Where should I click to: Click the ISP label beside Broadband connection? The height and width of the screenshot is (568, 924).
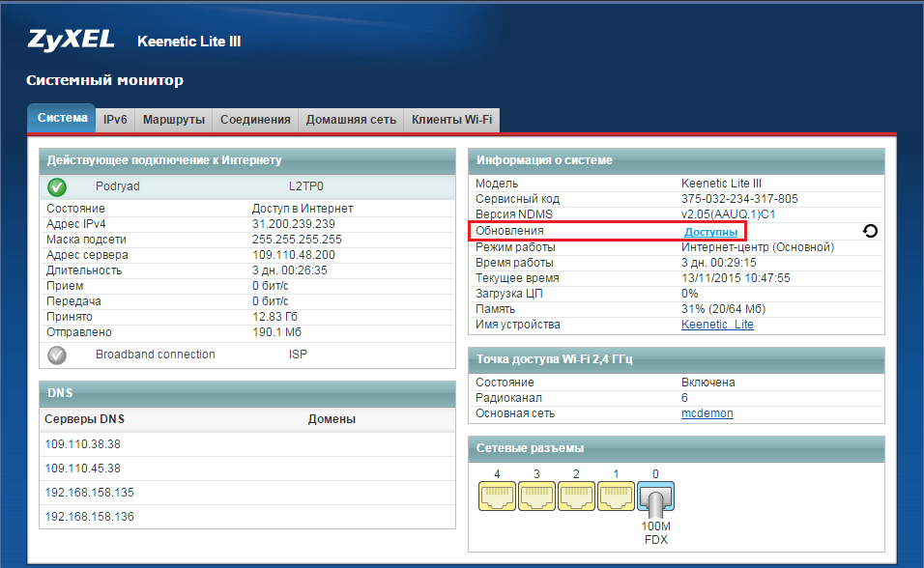[x=299, y=355]
